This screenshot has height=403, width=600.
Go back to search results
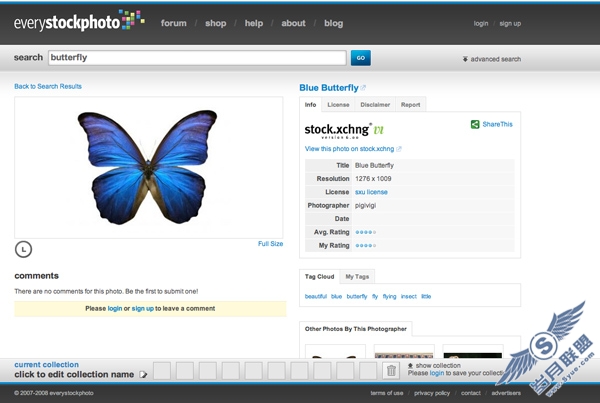(48, 86)
